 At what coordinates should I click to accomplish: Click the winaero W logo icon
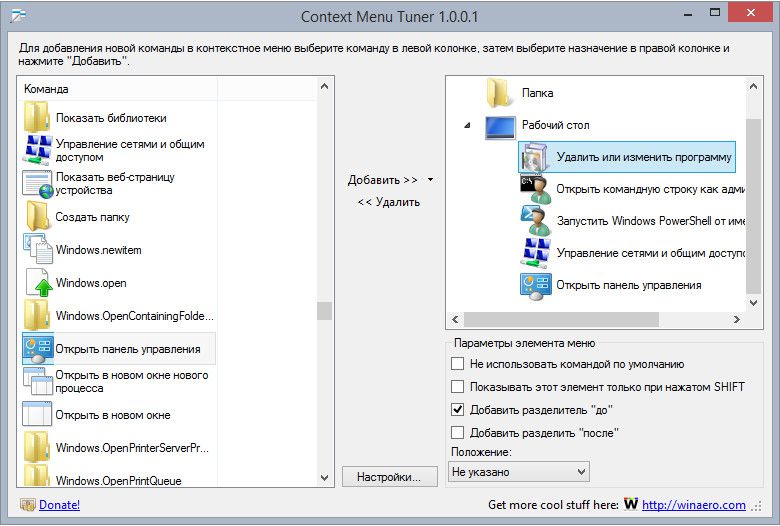(x=631, y=504)
